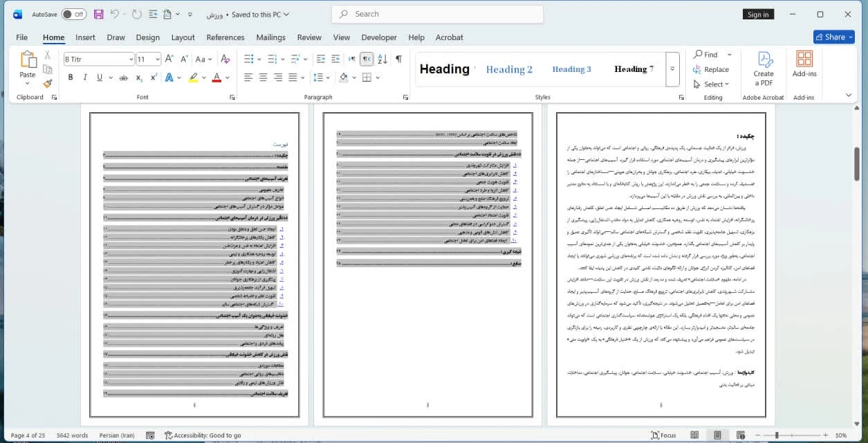Click the Clear All Formatting icon
This screenshot has width=868, height=443.
[x=225, y=60]
